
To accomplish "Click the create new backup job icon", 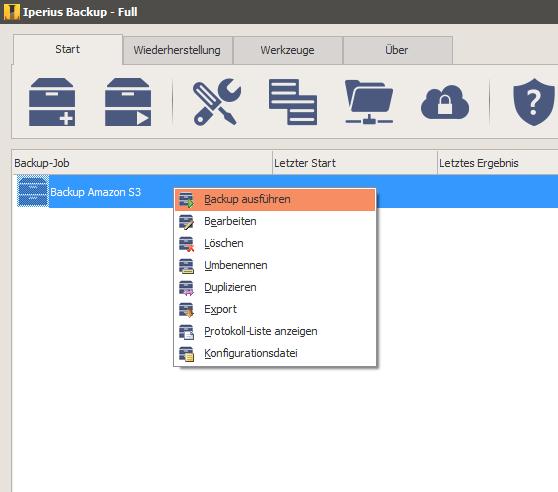I will coord(52,102).
